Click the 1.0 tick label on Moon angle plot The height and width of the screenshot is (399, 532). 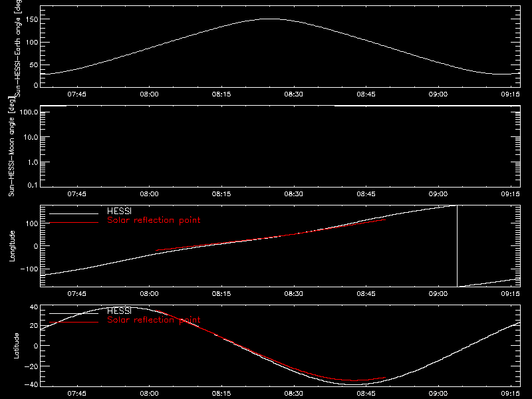(x=33, y=162)
